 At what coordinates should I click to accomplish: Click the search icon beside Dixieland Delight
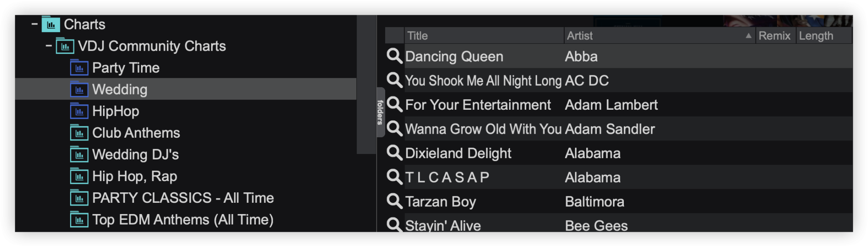point(394,153)
